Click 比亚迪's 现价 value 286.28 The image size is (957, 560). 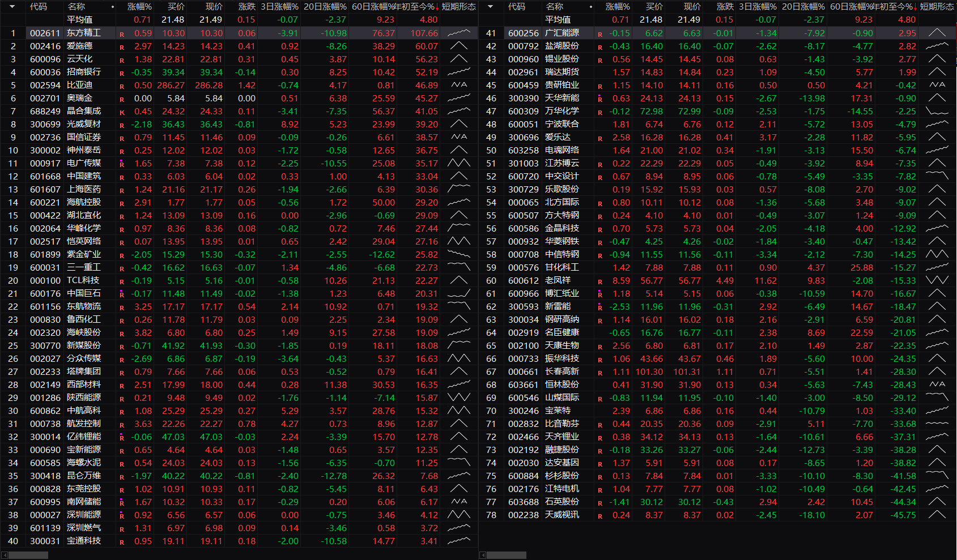tap(209, 86)
